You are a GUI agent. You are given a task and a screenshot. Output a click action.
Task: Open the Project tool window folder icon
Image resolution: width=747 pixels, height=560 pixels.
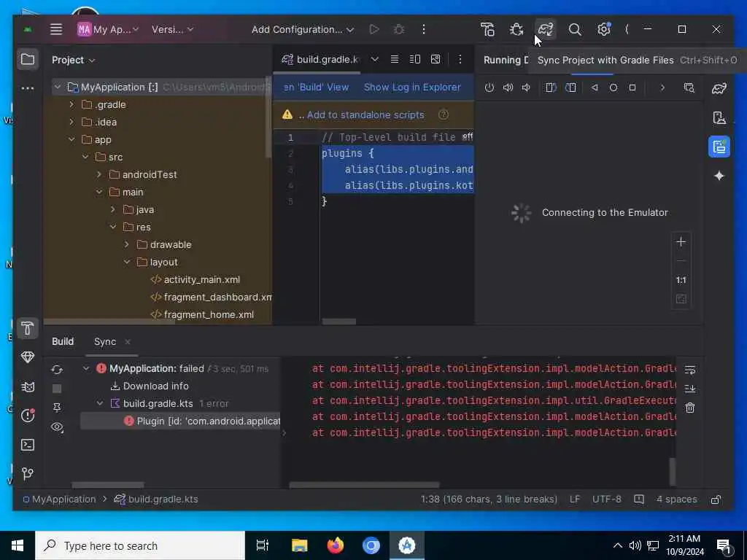(x=28, y=60)
